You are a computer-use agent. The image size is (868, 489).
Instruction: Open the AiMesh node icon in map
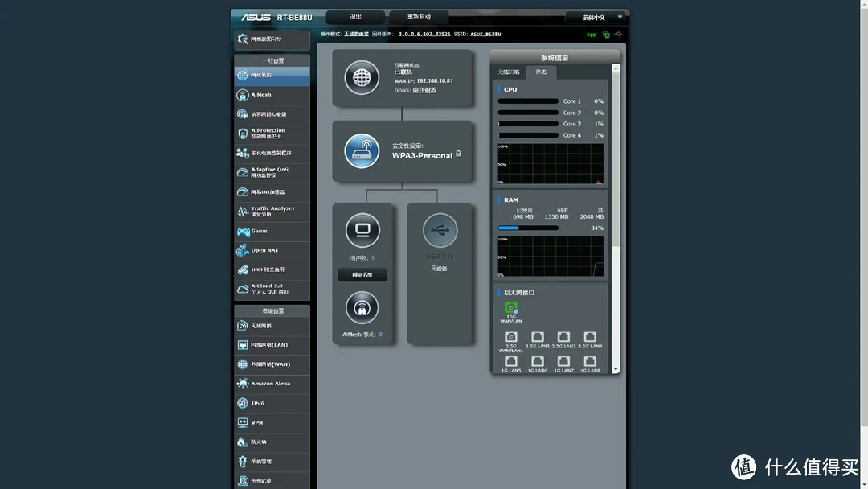point(362,308)
